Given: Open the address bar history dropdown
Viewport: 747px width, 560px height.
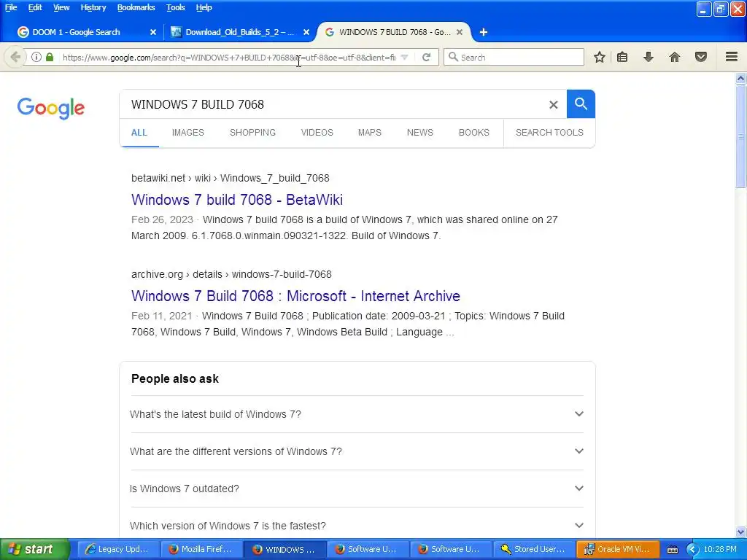Looking at the screenshot, I should pos(404,57).
